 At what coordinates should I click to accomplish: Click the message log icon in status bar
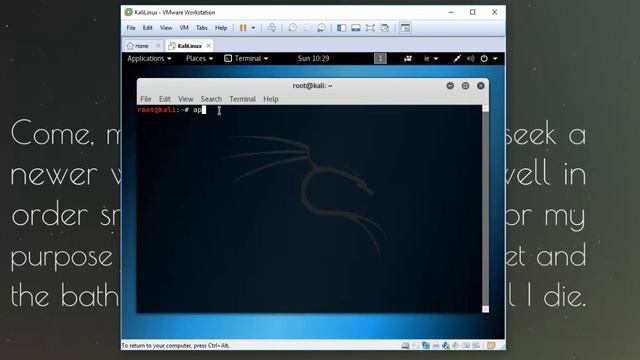[x=491, y=346]
